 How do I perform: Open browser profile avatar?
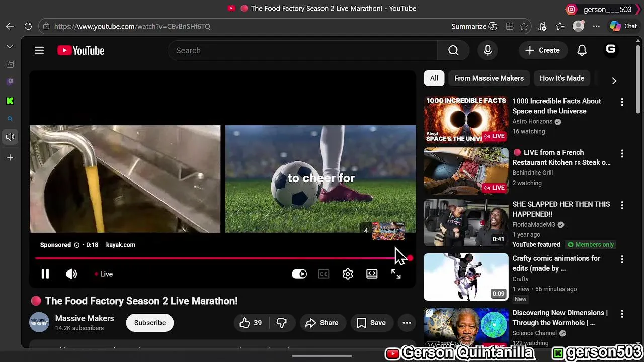[x=579, y=26]
